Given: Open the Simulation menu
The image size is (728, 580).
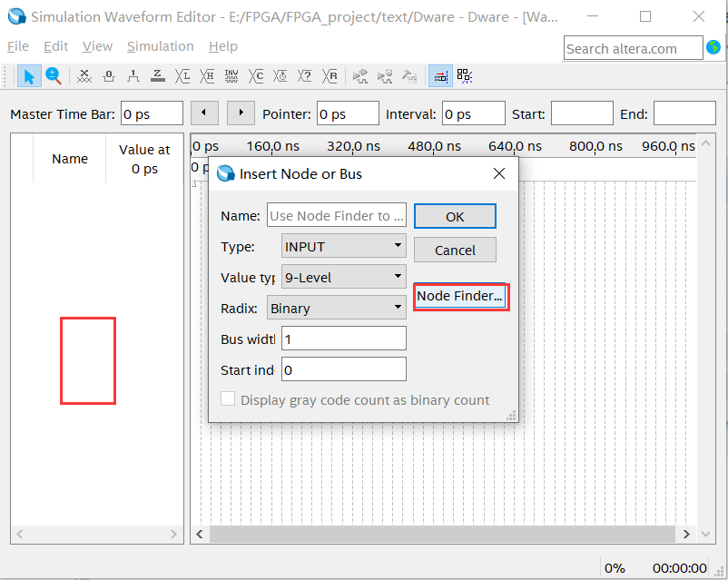Looking at the screenshot, I should point(160,46).
